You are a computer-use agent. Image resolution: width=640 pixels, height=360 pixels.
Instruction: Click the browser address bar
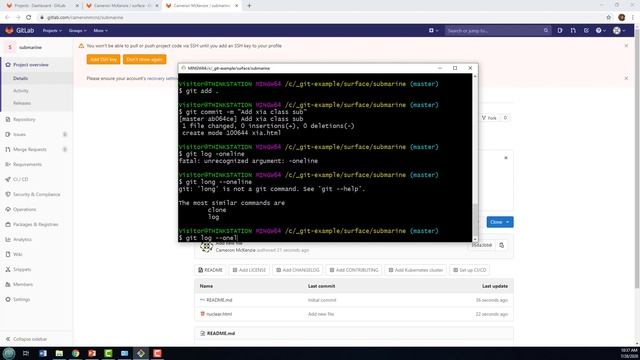point(321,17)
